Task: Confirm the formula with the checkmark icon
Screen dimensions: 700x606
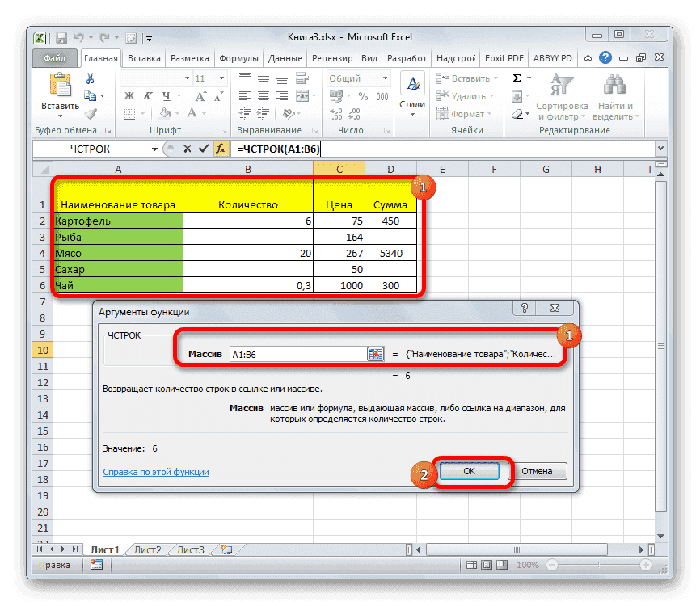Action: pos(203,149)
